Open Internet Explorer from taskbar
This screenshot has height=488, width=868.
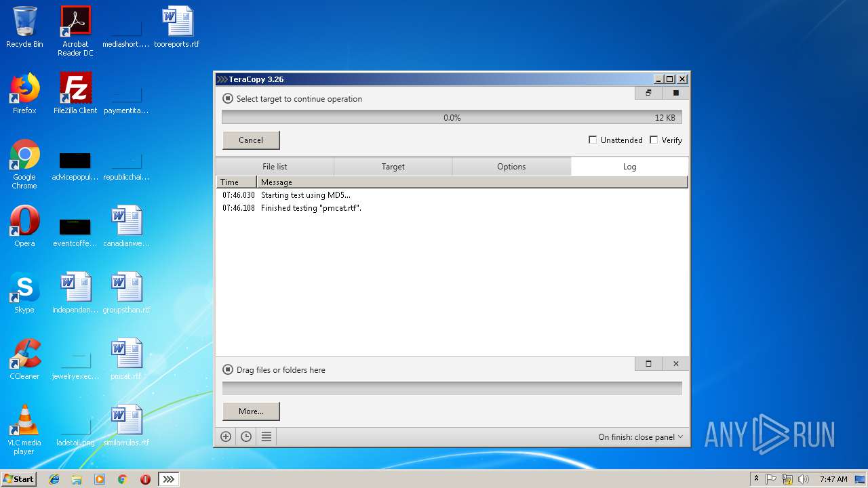tap(54, 479)
